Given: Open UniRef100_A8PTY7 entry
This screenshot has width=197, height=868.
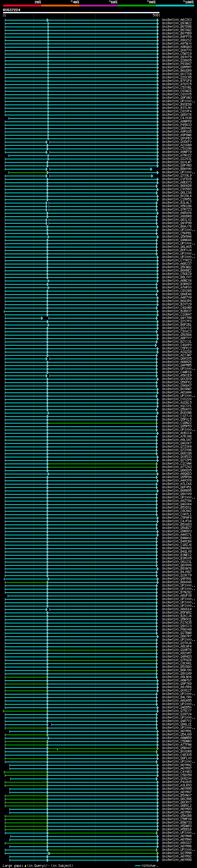Looking at the screenshot, I should tap(177, 338).
